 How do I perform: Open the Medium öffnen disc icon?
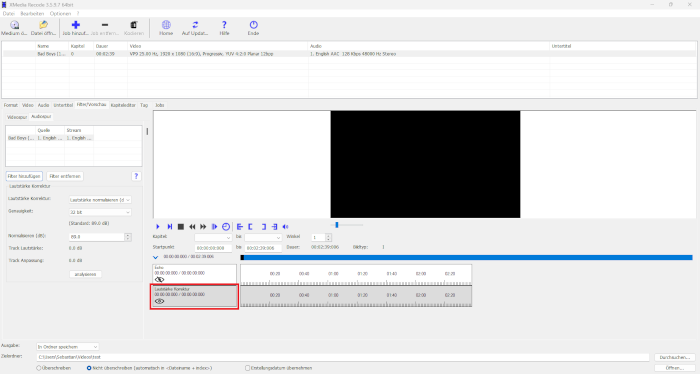[14, 25]
